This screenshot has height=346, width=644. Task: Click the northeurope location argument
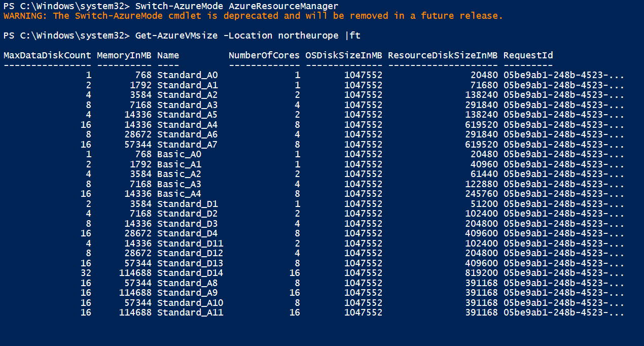point(308,36)
